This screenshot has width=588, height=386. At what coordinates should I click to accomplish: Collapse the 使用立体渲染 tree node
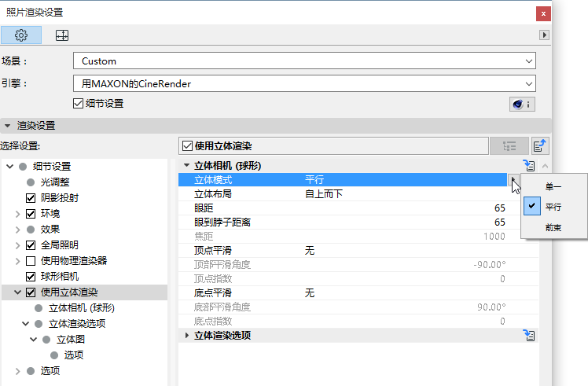tap(17, 292)
